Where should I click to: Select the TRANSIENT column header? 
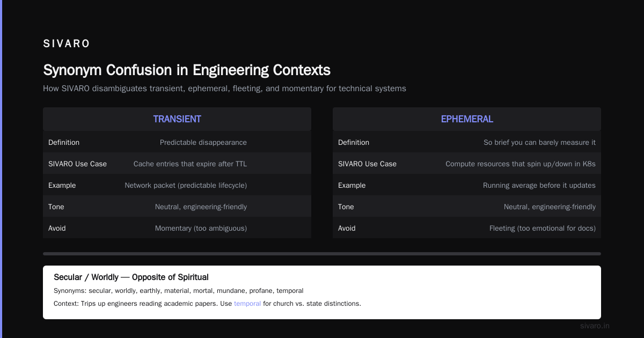[177, 119]
